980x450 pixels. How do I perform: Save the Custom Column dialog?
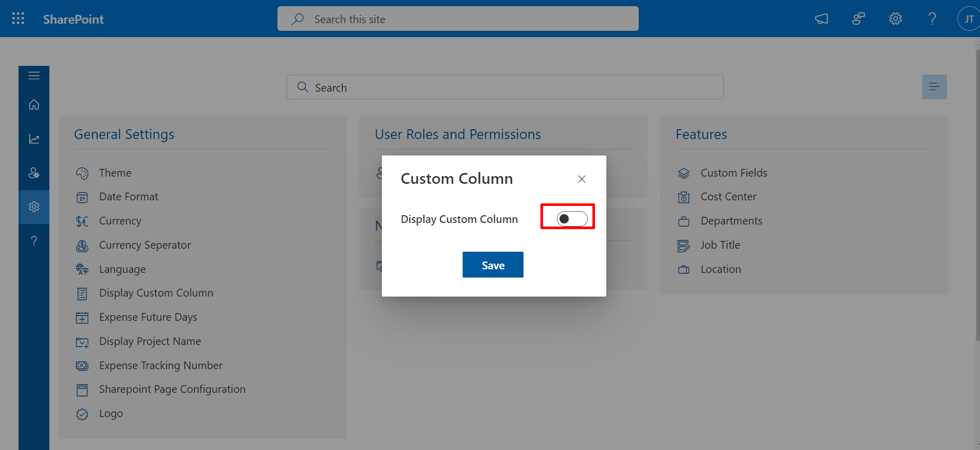point(493,265)
